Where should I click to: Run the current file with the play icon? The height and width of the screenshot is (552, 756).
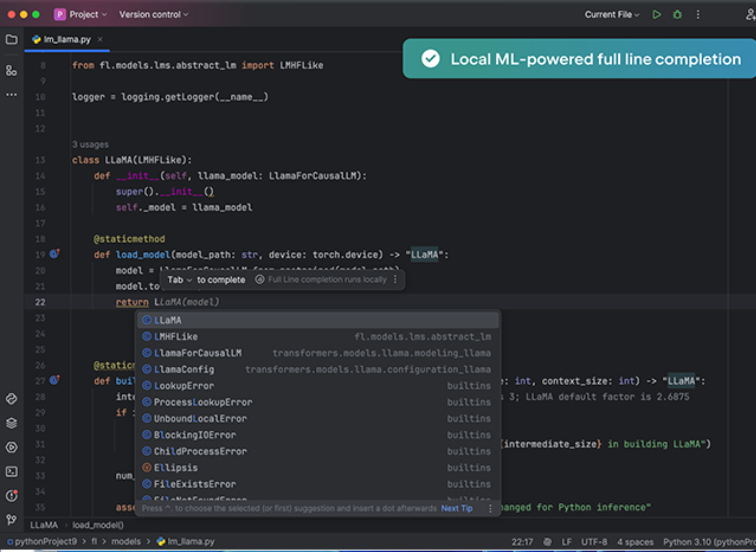click(656, 15)
